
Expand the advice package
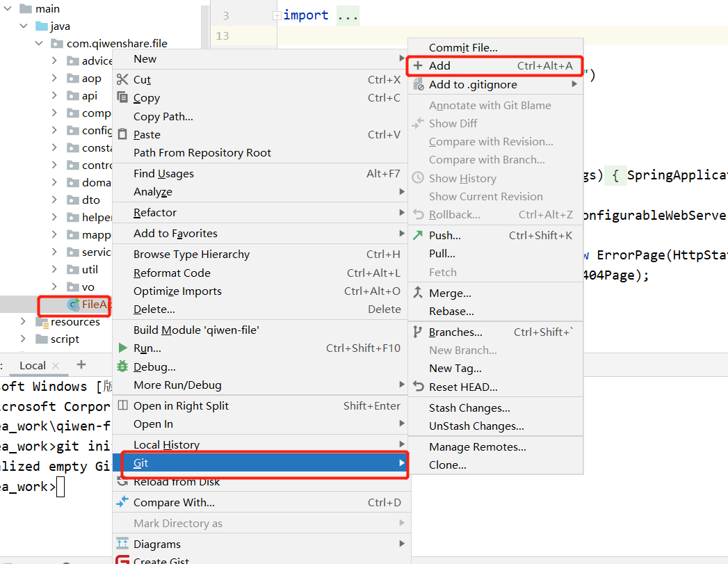pyautogui.click(x=54, y=61)
